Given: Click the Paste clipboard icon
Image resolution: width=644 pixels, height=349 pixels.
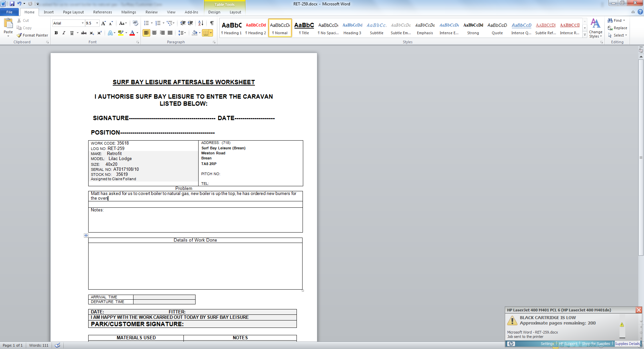Looking at the screenshot, I should click(x=8, y=23).
